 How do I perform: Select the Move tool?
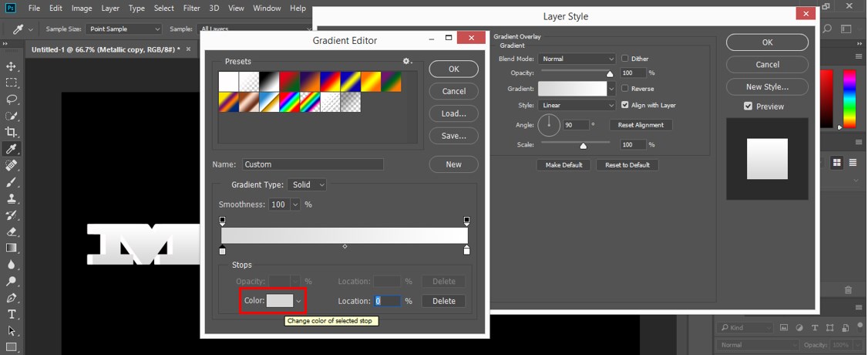coord(11,66)
